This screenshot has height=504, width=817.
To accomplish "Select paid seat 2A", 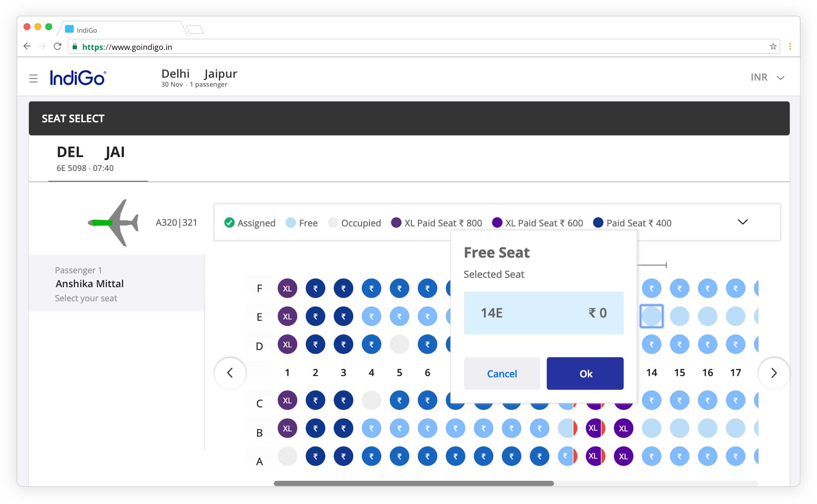I will click(315, 456).
